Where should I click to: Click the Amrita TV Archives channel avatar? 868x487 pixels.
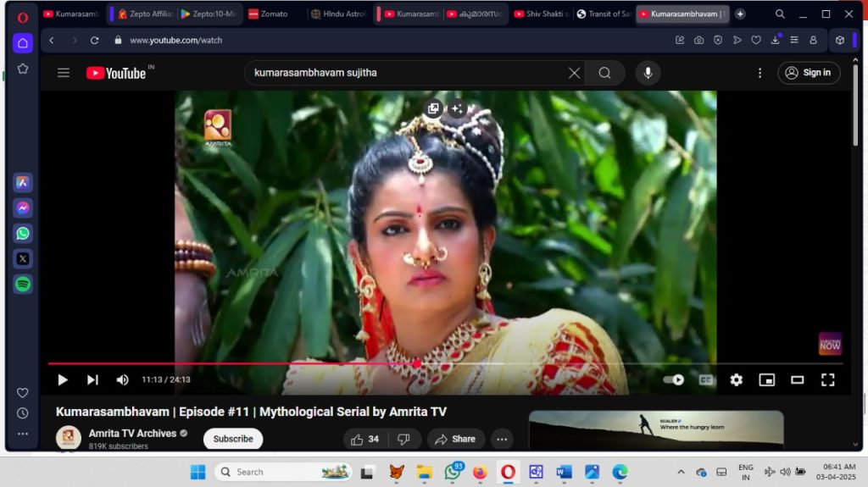point(68,439)
